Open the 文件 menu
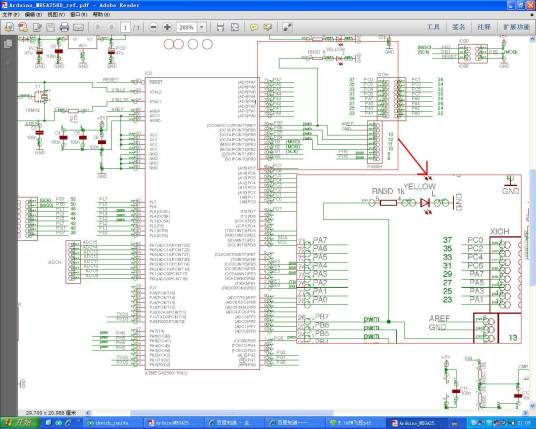Image resolution: width=536 pixels, height=429 pixels. (11, 15)
